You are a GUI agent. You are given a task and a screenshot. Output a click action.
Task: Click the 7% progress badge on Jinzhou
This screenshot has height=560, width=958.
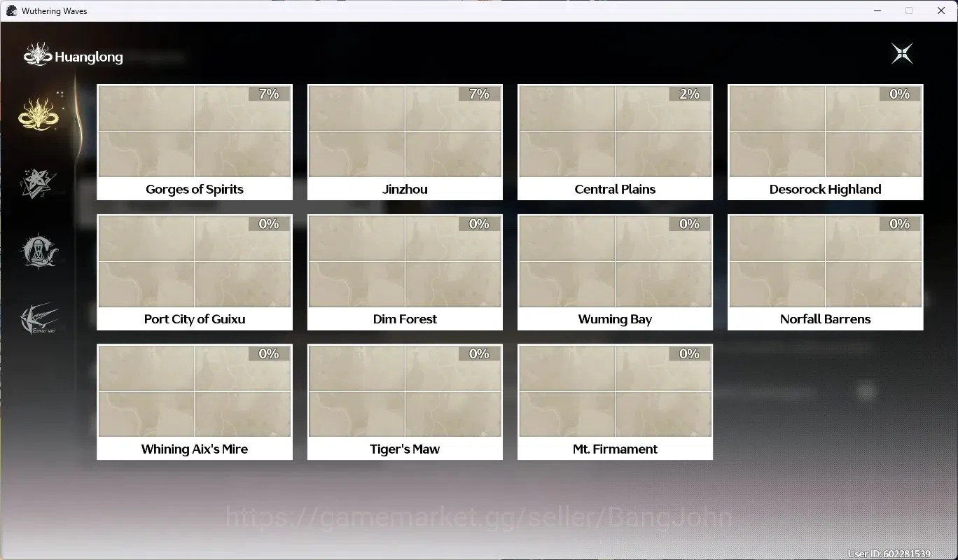(x=479, y=94)
